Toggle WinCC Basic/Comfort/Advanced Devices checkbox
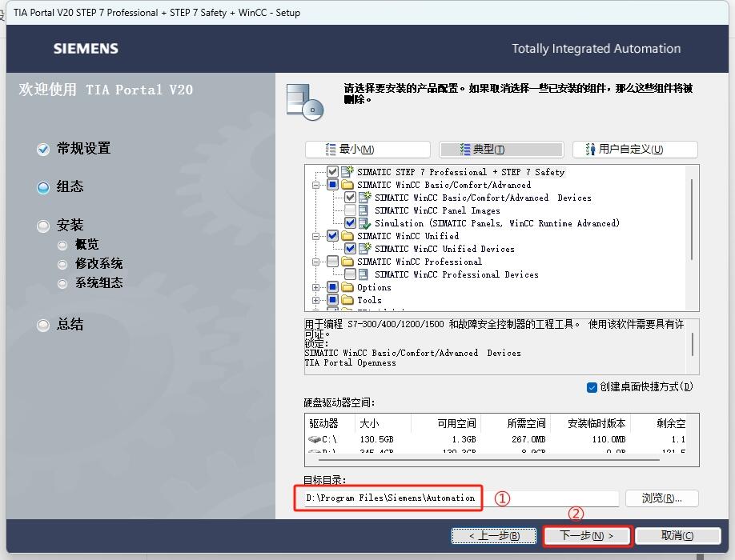 coord(350,197)
